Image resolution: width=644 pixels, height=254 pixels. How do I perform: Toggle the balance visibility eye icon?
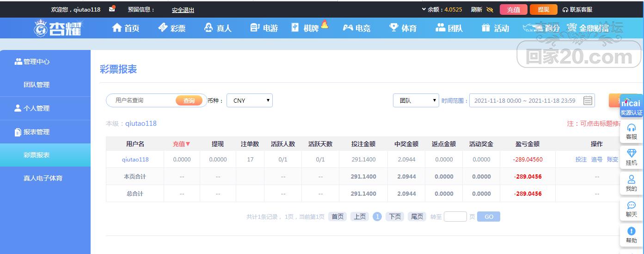[490, 10]
